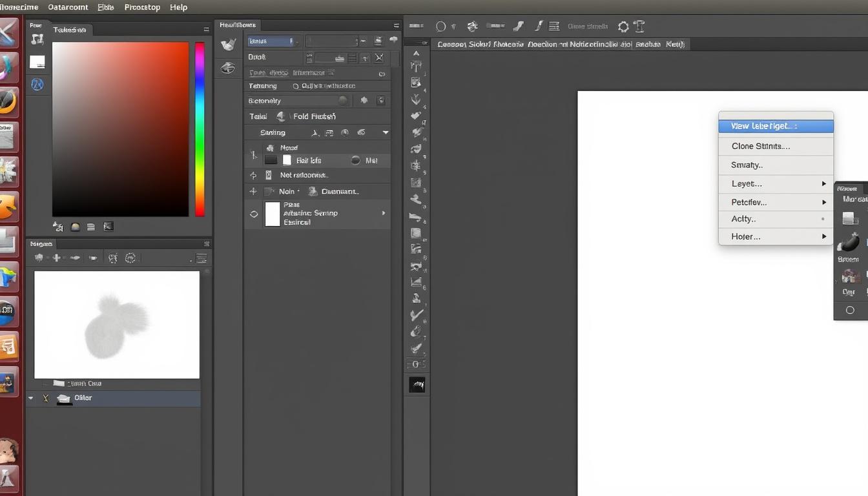
Task: Select the Type tool icon in the top options bar
Action: pos(639,26)
